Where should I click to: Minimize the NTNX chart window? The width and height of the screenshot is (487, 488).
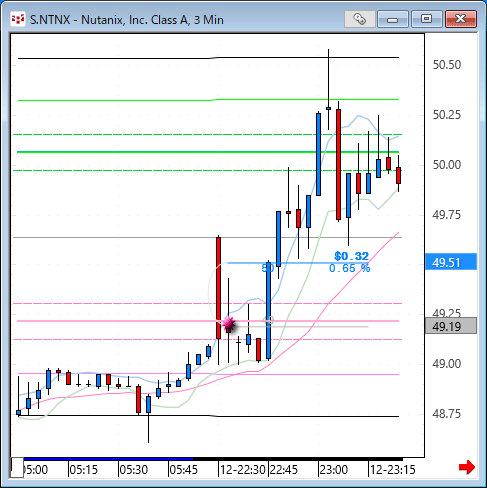(393, 19)
